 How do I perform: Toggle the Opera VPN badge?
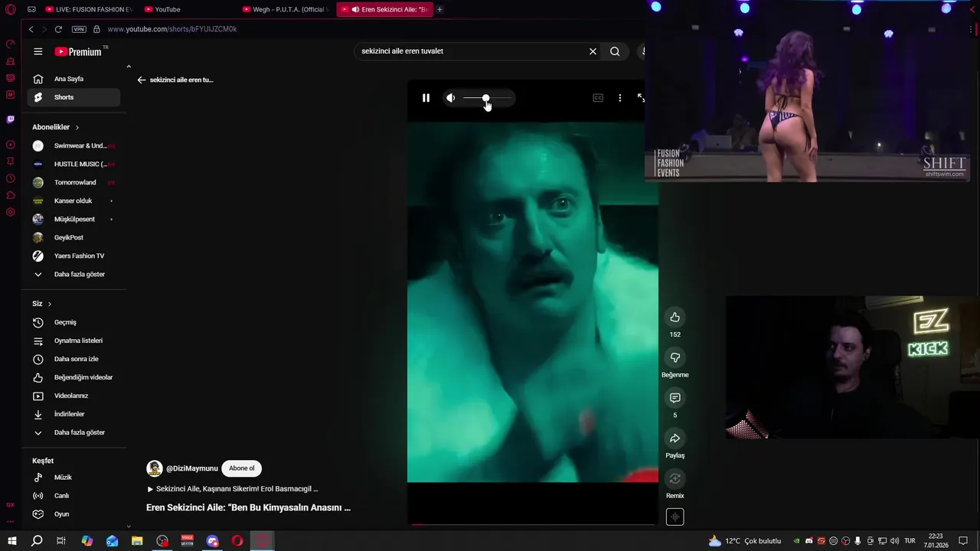click(x=79, y=29)
